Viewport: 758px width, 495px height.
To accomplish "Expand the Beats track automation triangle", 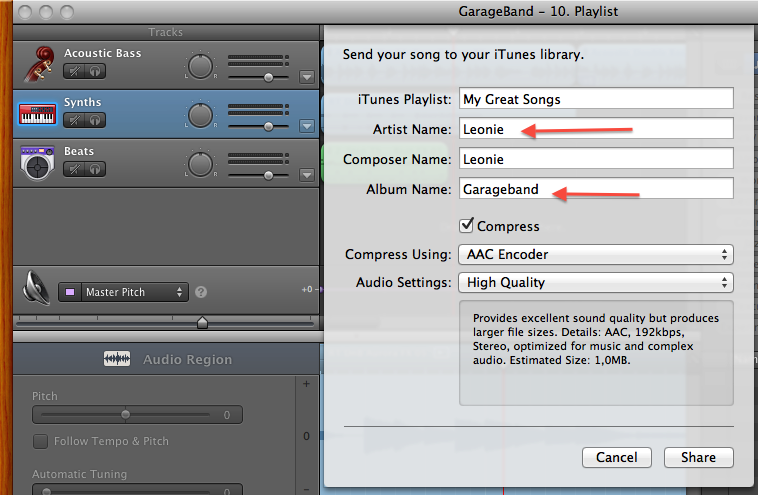I will 307,175.
